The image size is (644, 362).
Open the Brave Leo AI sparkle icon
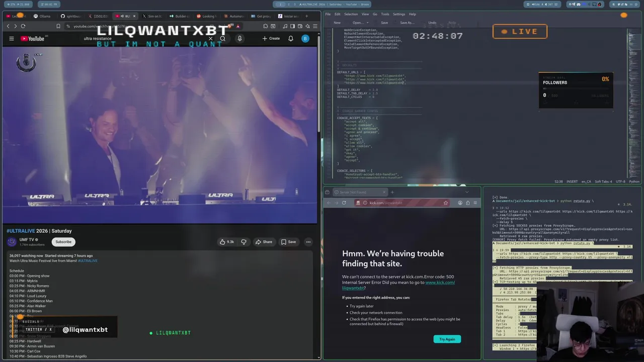coord(307,26)
